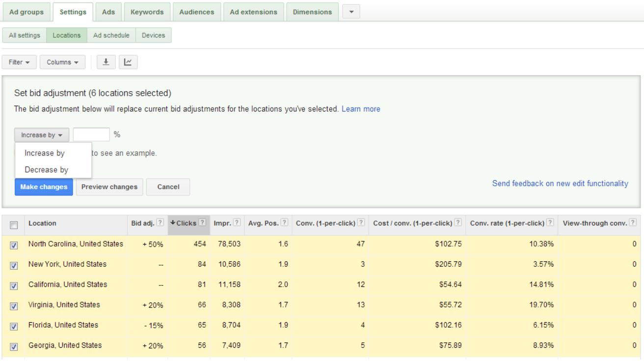Choose Decrease by from the list
The height and width of the screenshot is (361, 644).
tap(53, 170)
